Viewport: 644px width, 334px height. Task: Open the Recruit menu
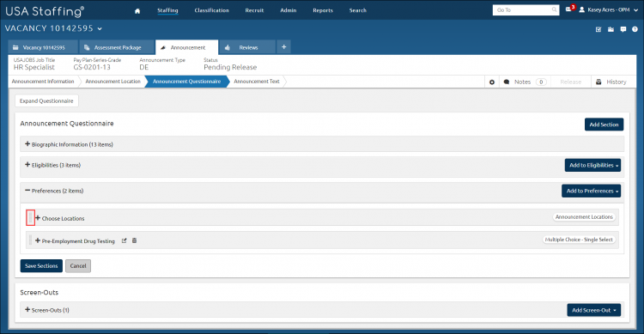pyautogui.click(x=254, y=10)
